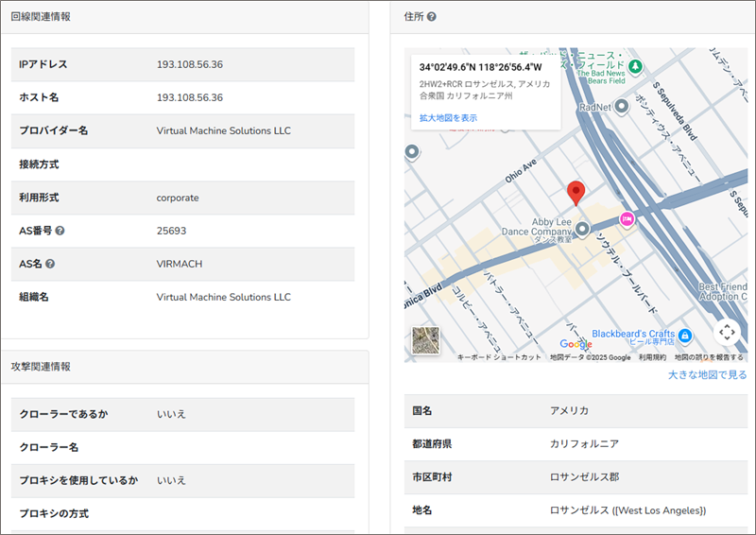The width and height of the screenshot is (756, 535).
Task: Click the 攻撃関連情報 section header
Action: coord(41,367)
